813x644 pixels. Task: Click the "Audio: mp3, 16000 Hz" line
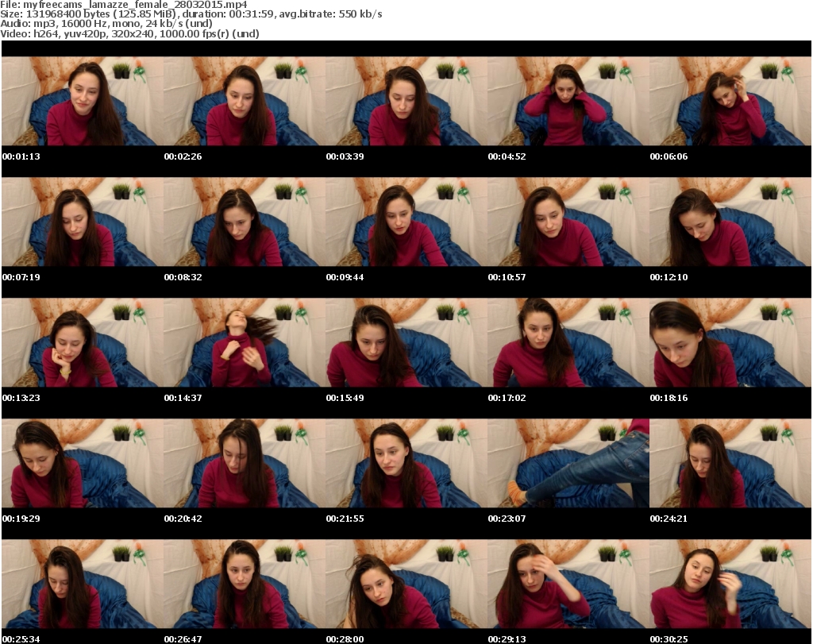106,23
